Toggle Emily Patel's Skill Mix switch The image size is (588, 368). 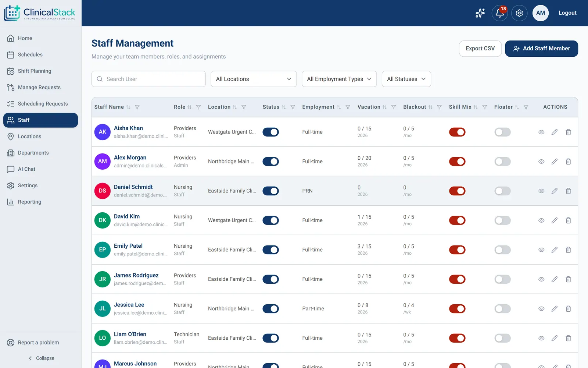tap(457, 250)
